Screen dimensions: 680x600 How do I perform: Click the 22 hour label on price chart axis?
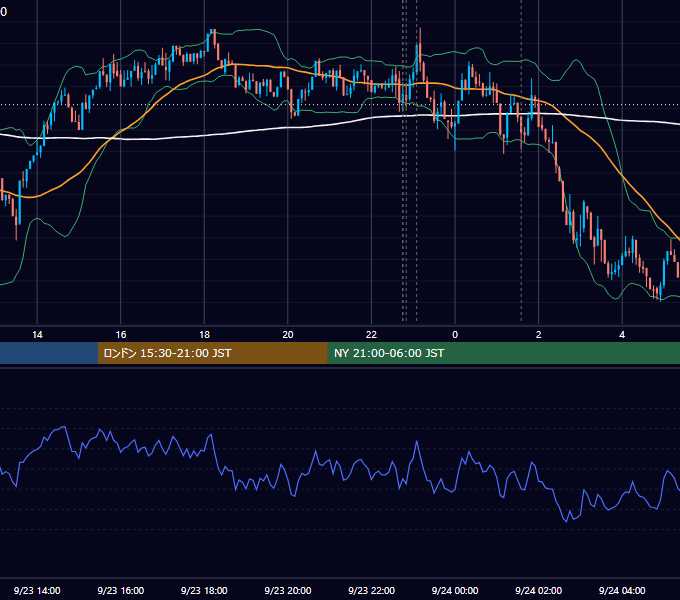point(371,334)
